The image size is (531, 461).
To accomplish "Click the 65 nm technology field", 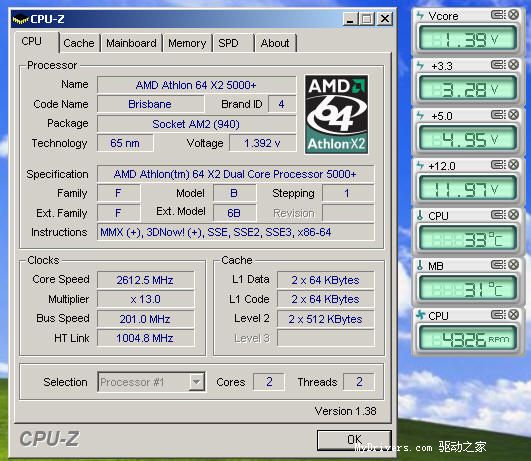I will tap(125, 143).
